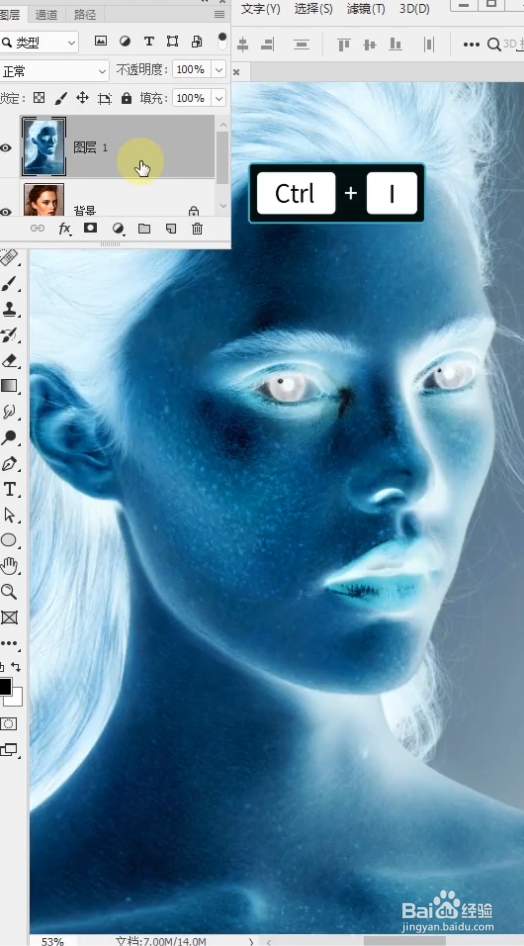
Task: Click the black foreground color swatch
Action: (4, 686)
